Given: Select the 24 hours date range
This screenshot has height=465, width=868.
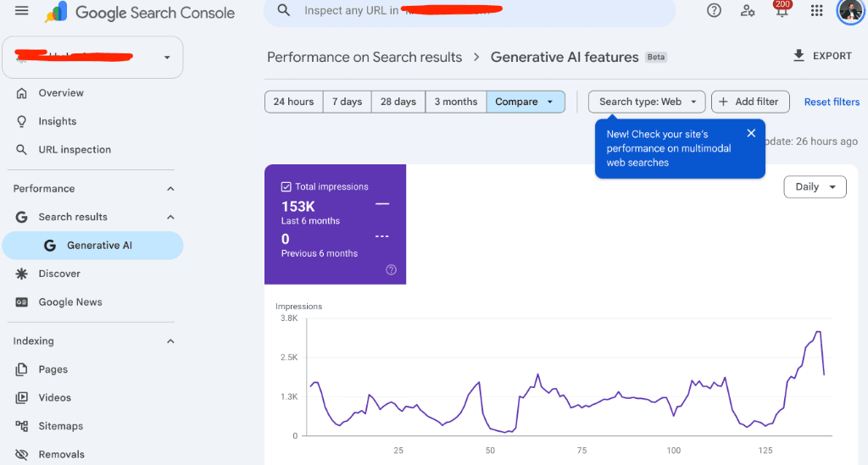Looking at the screenshot, I should point(293,102).
